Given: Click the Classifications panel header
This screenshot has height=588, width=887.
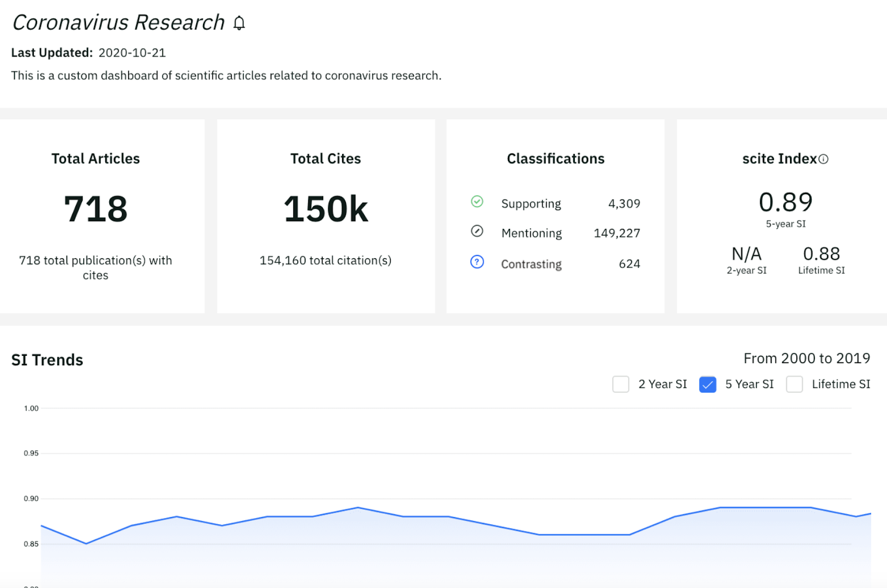Looking at the screenshot, I should (555, 158).
